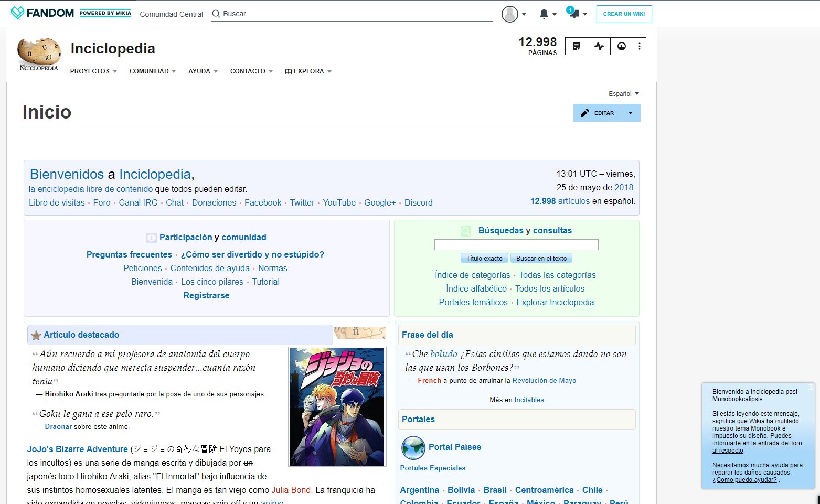
Task: Click the Registrarse link
Action: coord(206,295)
